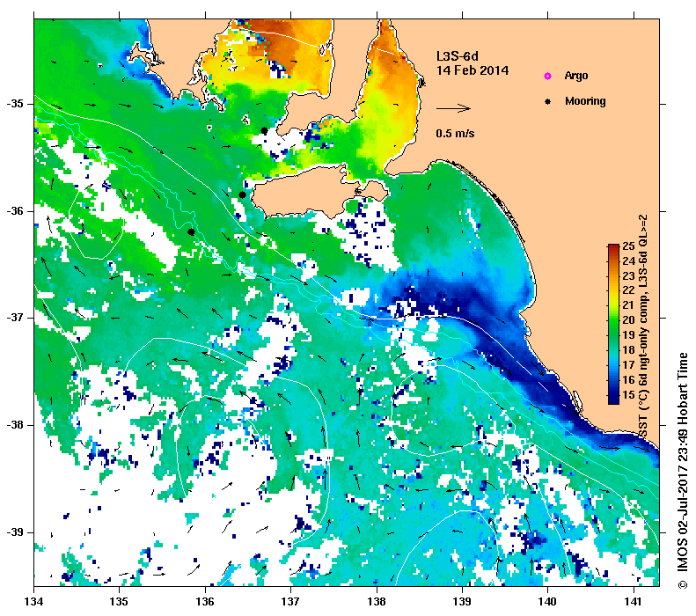696x616 pixels.
Task: Click the 'Mooring' legend label
Action: 585,101
